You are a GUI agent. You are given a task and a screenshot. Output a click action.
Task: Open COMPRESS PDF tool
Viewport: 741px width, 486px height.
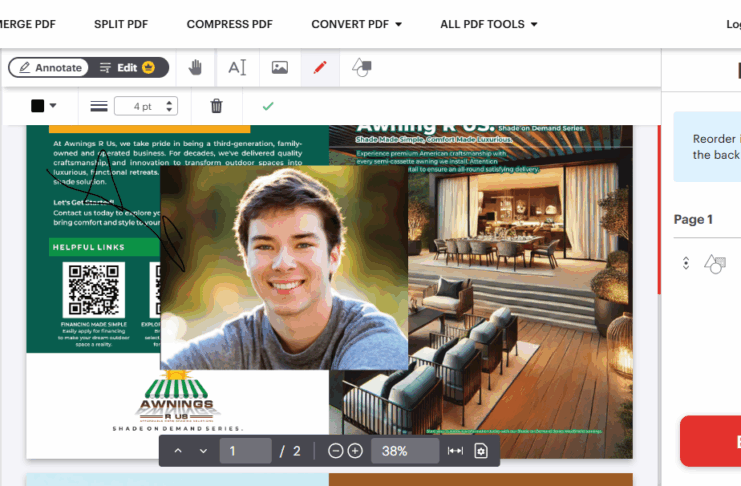click(x=229, y=24)
